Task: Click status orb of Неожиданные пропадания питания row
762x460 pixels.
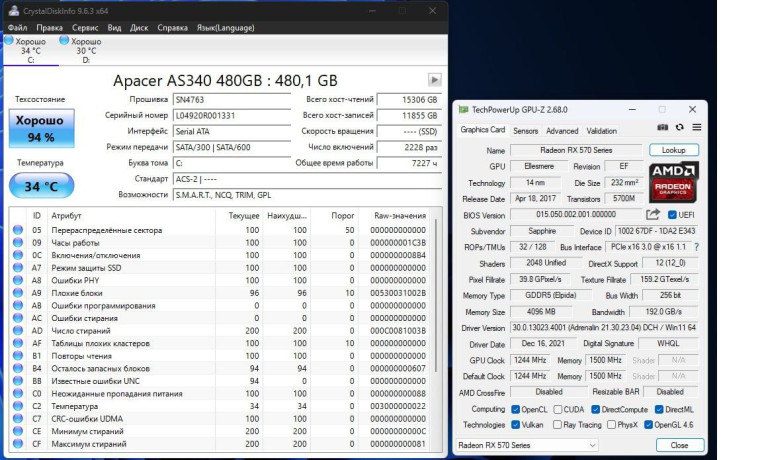Action: 18,393
